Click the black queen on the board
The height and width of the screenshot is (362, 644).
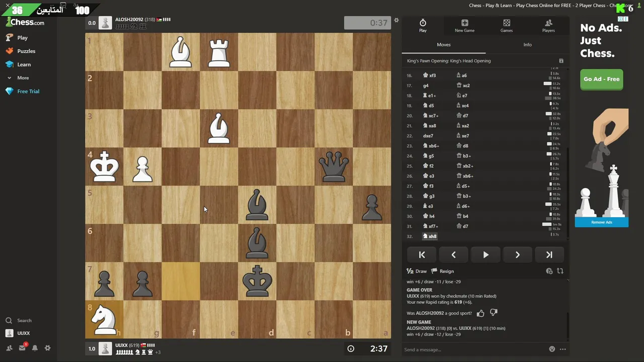(x=334, y=166)
